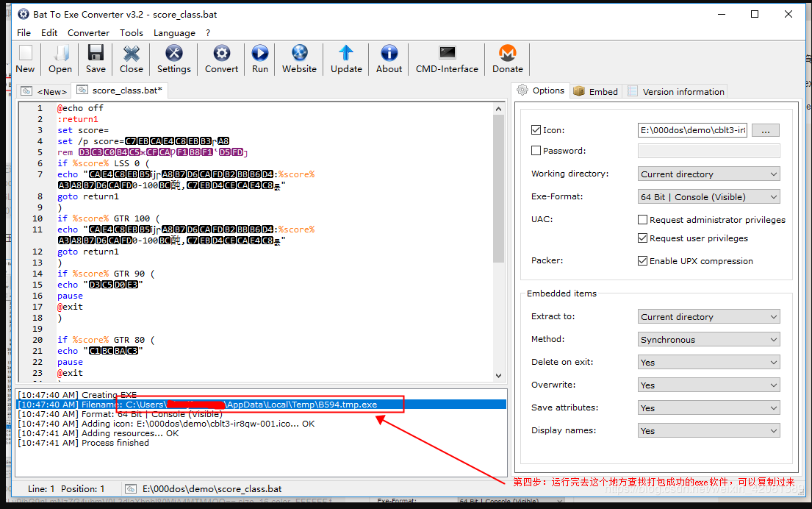Image resolution: width=812 pixels, height=509 pixels.
Task: Click the editor vertical scrollbar thumb
Action: coord(498,189)
